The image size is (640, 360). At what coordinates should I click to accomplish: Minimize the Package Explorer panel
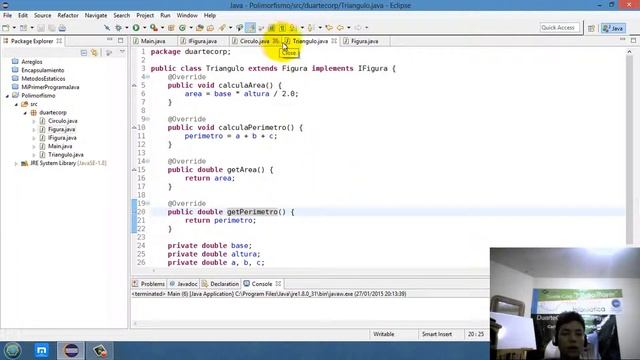[109, 40]
